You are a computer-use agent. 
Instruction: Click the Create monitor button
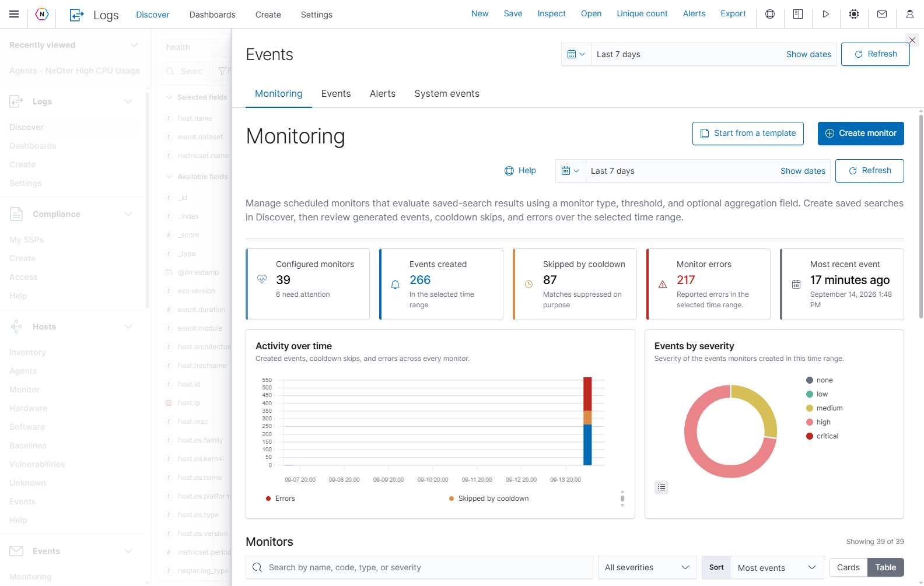tap(861, 134)
